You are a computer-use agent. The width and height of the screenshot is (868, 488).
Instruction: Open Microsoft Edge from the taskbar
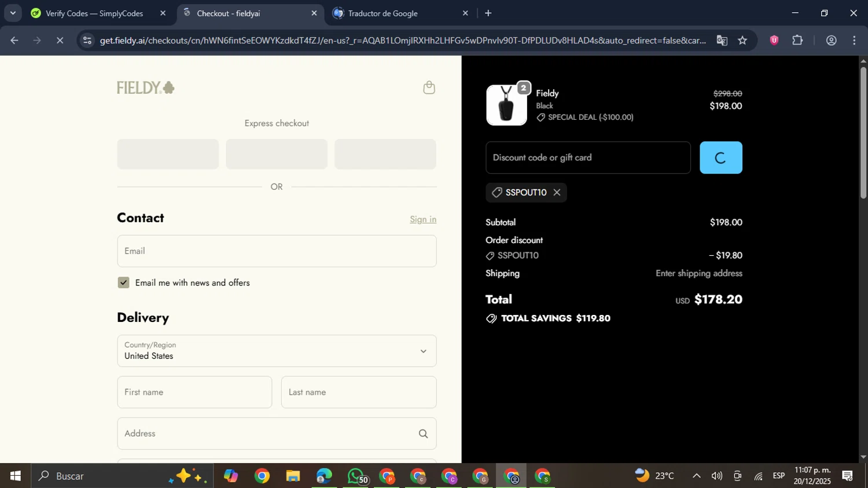point(324,476)
